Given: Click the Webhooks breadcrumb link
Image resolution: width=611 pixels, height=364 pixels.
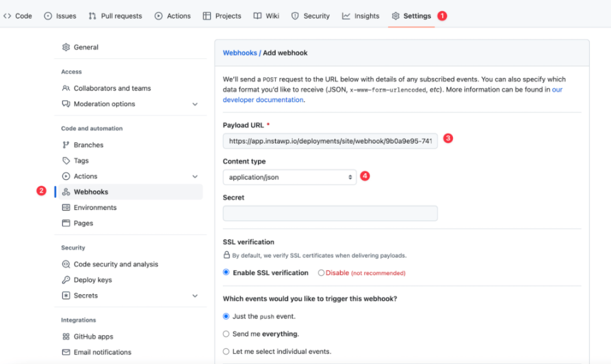Looking at the screenshot, I should (239, 53).
